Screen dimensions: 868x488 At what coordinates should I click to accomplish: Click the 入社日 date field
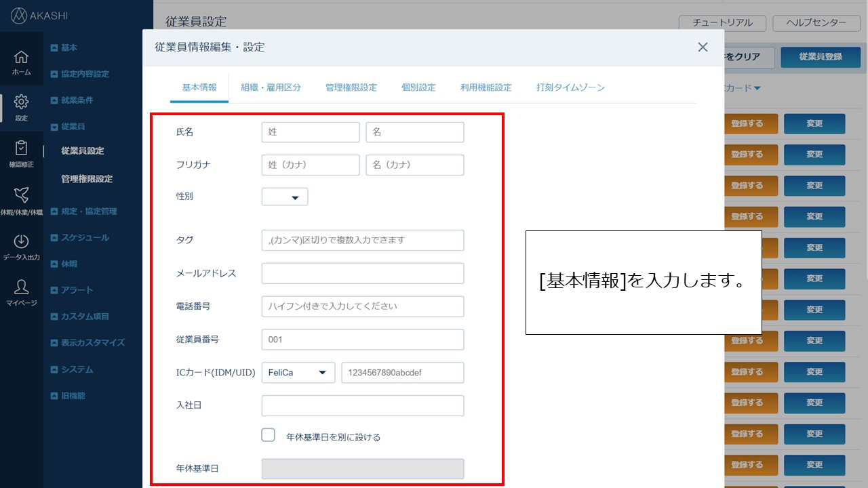click(362, 405)
